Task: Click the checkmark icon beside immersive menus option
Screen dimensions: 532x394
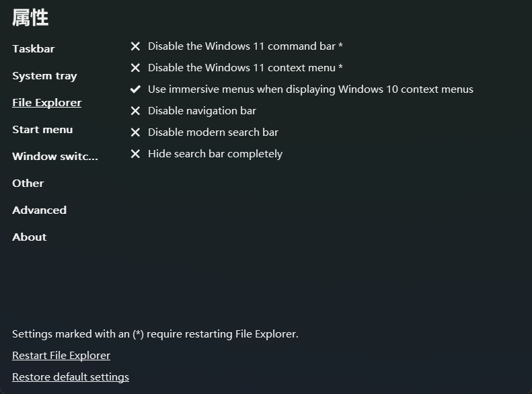Action: click(x=135, y=89)
